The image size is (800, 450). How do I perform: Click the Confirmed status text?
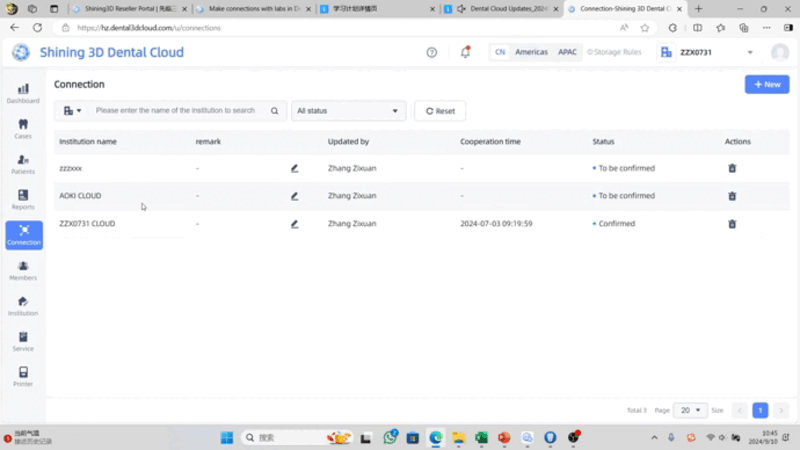coord(617,223)
